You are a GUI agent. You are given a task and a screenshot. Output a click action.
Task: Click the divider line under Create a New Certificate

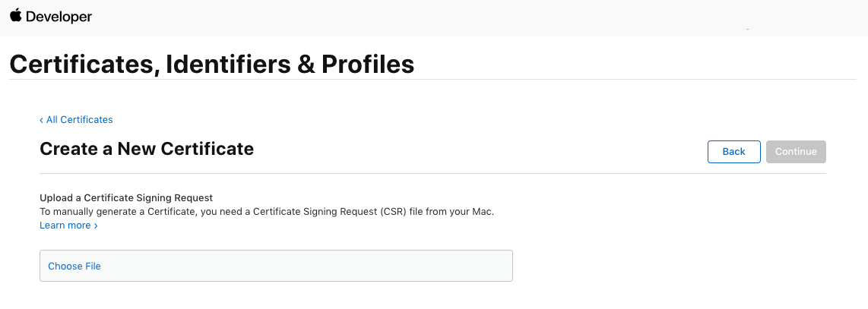coord(432,173)
